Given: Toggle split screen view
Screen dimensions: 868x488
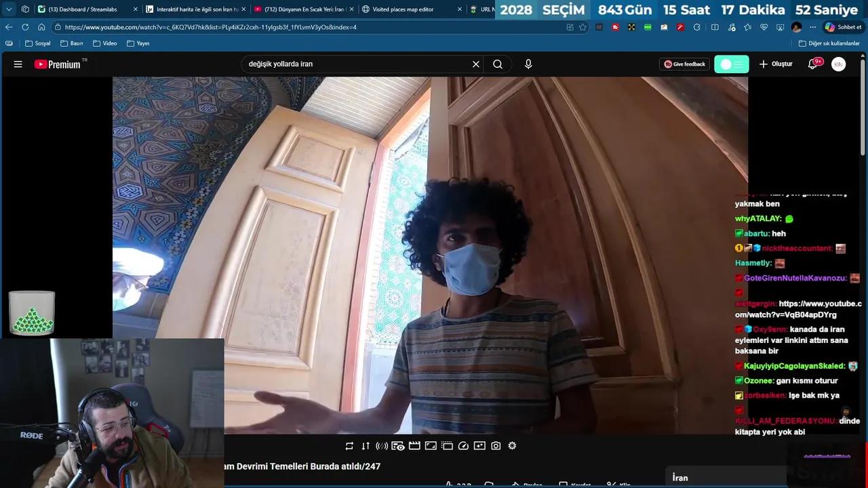Looking at the screenshot, I should coord(715,27).
